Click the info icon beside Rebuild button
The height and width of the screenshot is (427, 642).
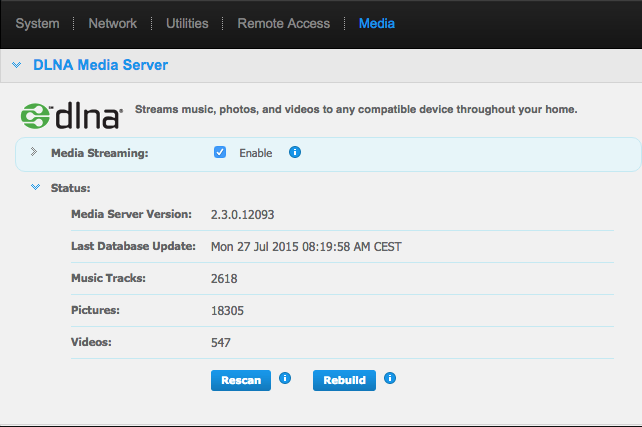[390, 379]
